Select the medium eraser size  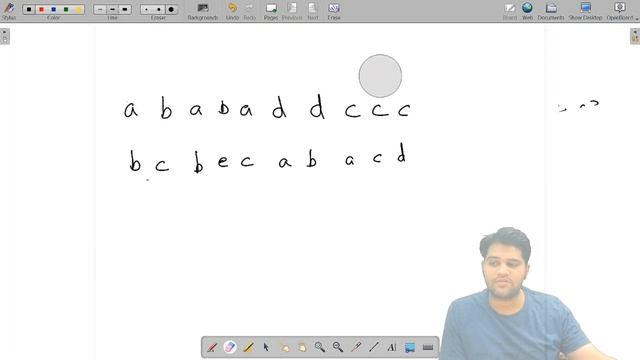tap(159, 9)
